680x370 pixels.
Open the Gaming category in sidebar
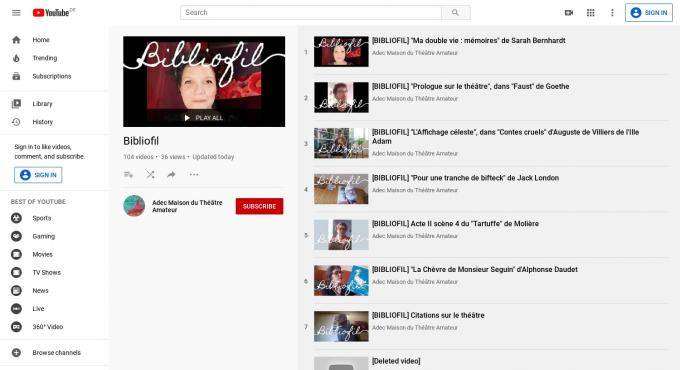[44, 236]
